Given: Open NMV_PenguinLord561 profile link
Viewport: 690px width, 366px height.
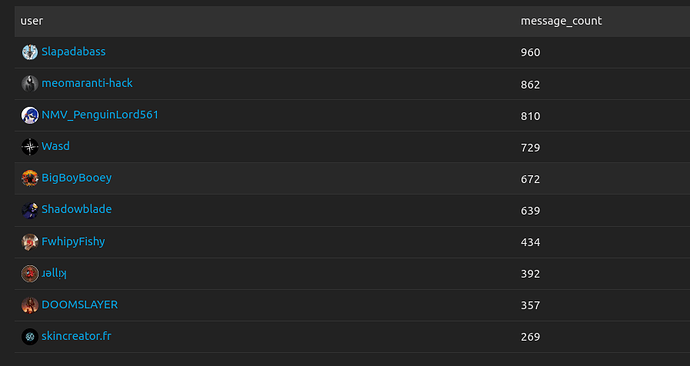Looking at the screenshot, I should pyautogui.click(x=100, y=115).
